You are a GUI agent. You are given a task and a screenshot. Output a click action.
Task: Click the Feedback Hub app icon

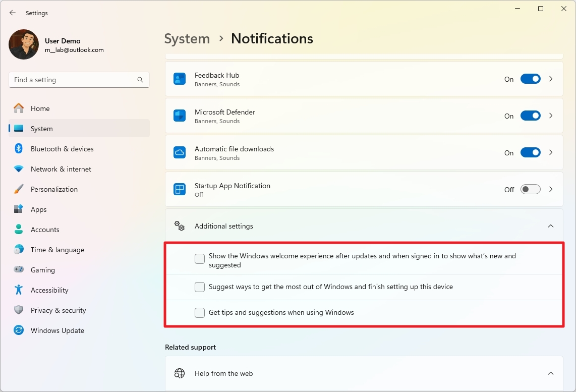180,79
